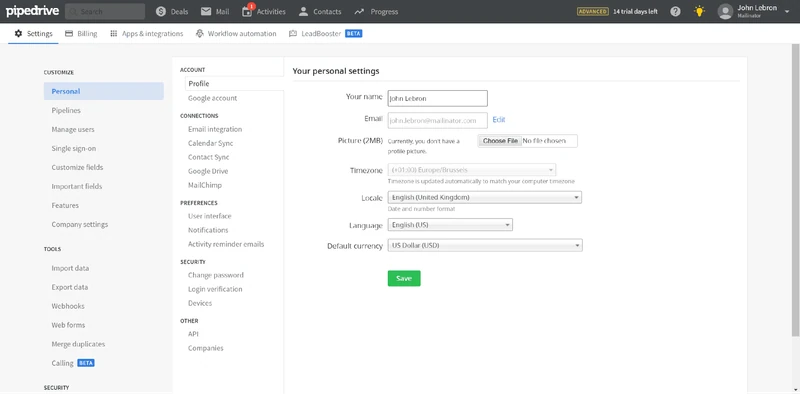Click the Your name input field

click(x=437, y=98)
